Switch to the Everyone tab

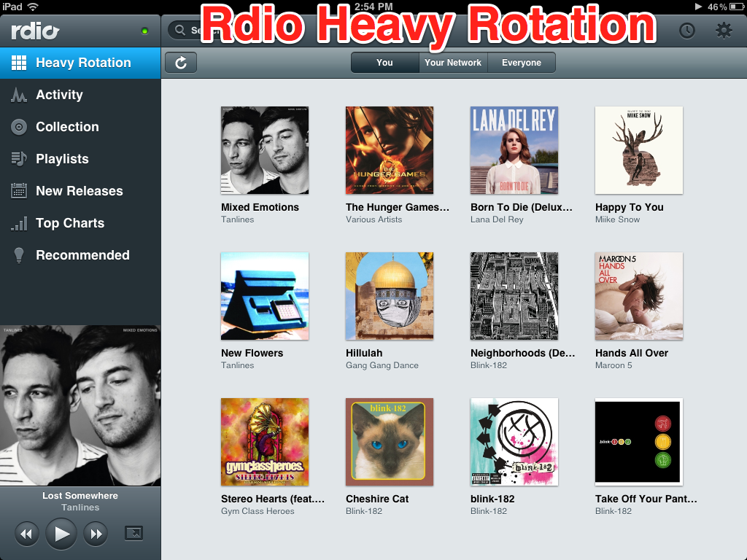pos(522,63)
